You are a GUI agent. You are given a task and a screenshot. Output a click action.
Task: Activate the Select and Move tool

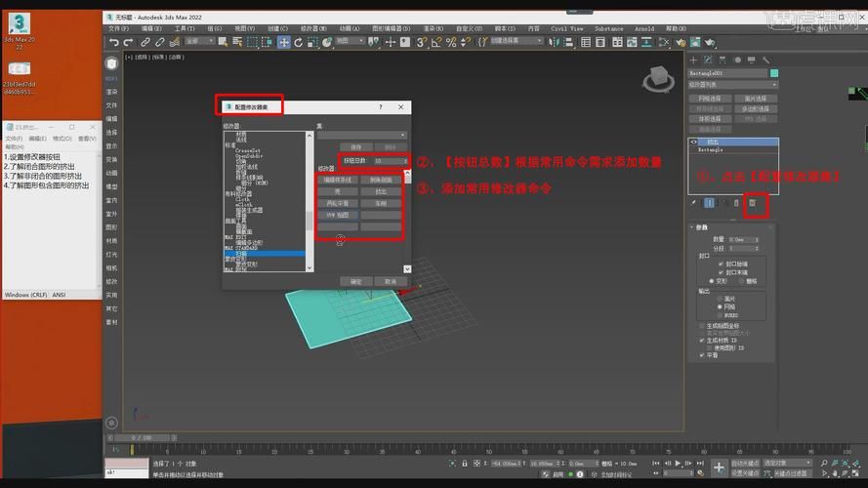tap(283, 42)
